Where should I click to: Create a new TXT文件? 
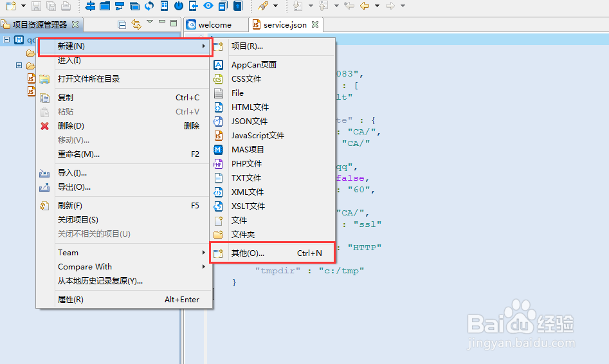[x=273, y=178]
